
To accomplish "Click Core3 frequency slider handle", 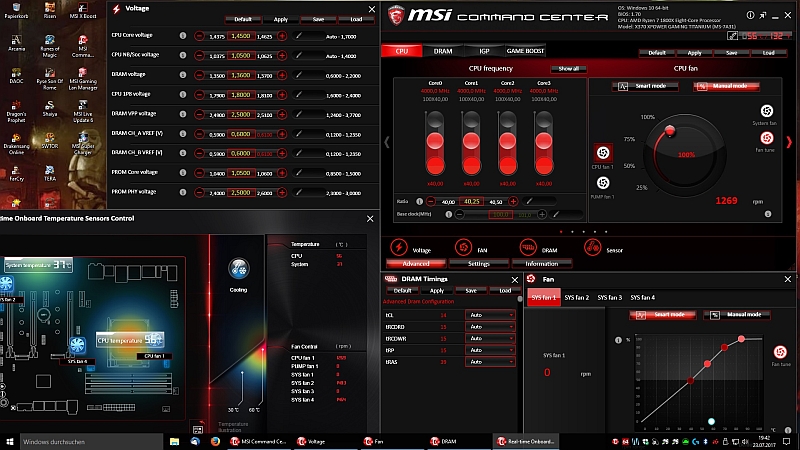I will coord(544,141).
